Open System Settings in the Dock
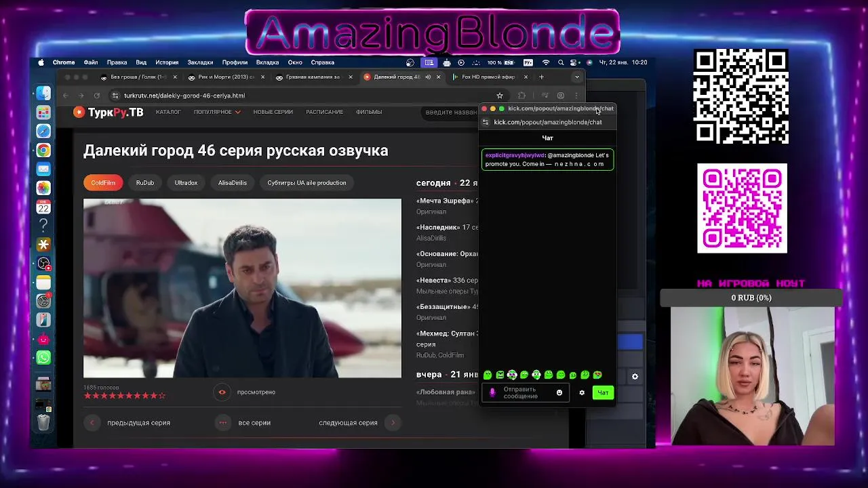The width and height of the screenshot is (868, 488). pyautogui.click(x=43, y=301)
